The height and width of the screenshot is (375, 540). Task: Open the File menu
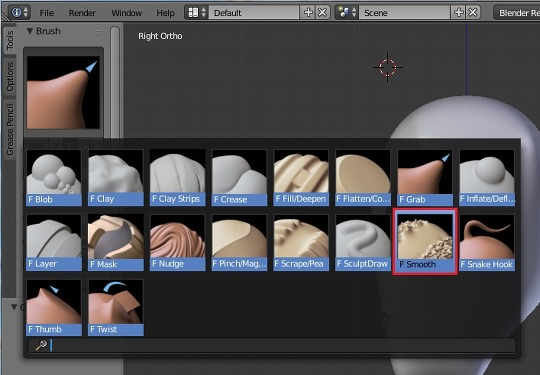(46, 13)
